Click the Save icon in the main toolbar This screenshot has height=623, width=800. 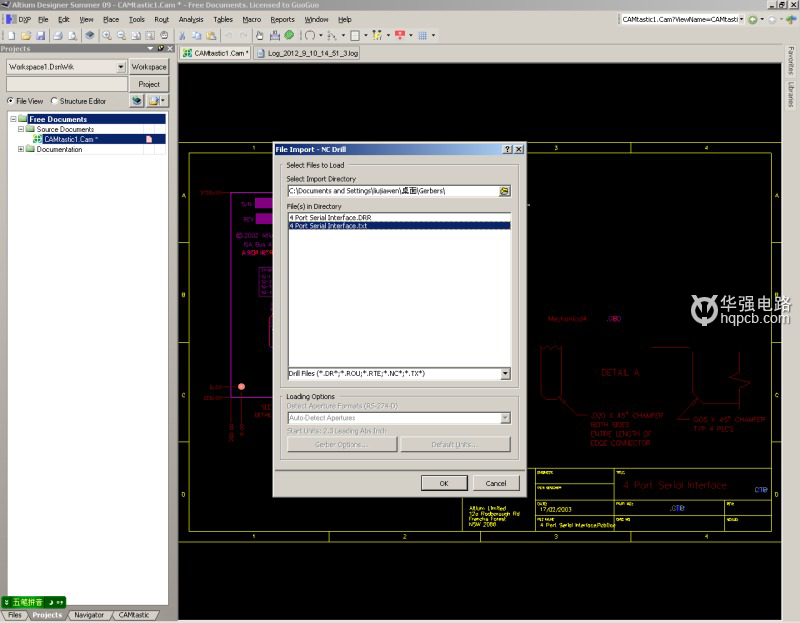[x=38, y=35]
